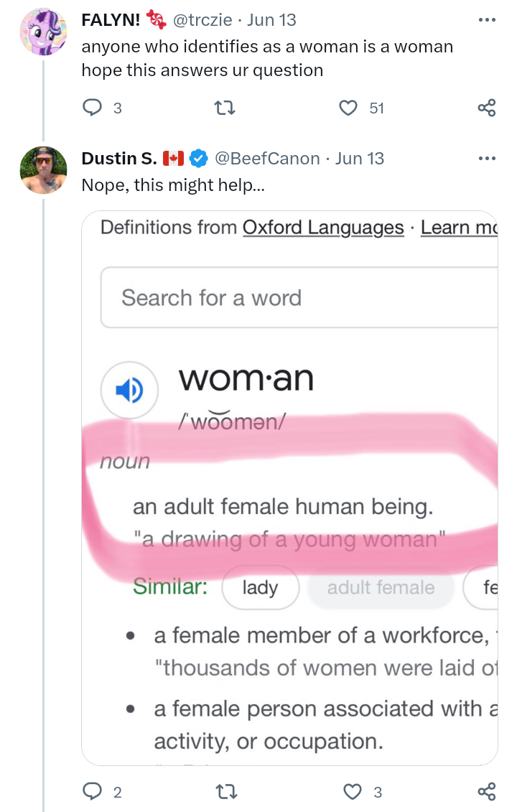Open Dustin S.'s profile avatar
Image resolution: width=517 pixels, height=812 pixels.
pos(43,170)
